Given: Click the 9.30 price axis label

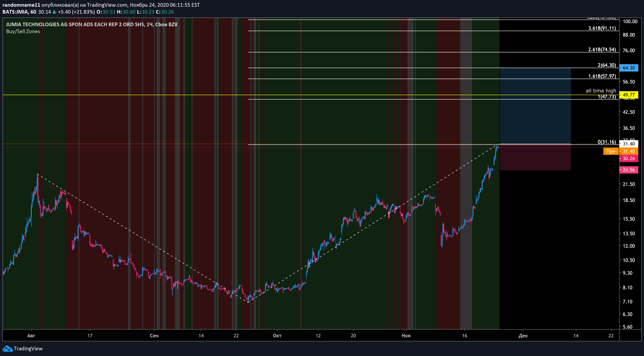Looking at the screenshot, I should point(627,273).
